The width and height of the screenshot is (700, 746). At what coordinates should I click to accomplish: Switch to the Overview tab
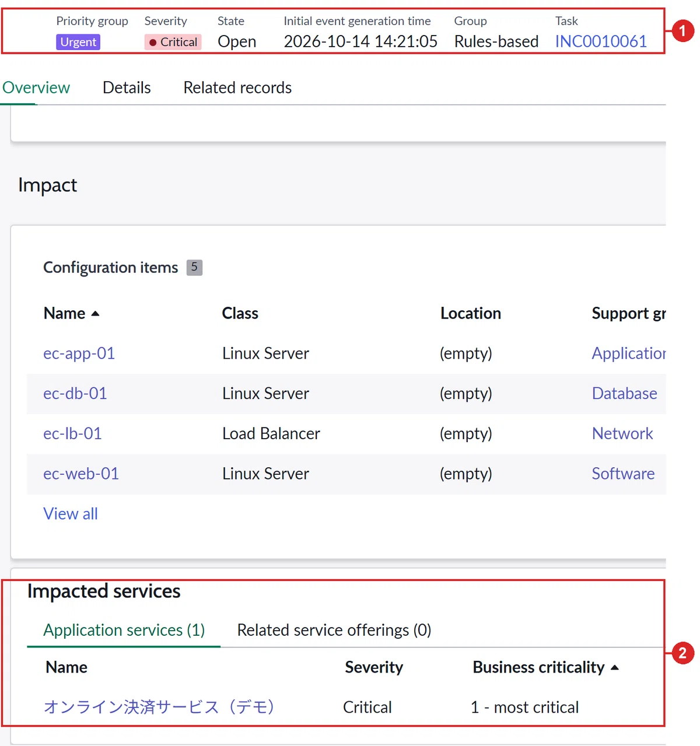(36, 87)
